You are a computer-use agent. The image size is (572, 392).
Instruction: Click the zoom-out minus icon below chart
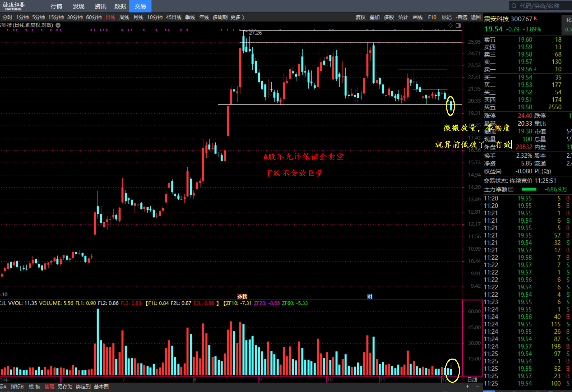click(x=477, y=386)
